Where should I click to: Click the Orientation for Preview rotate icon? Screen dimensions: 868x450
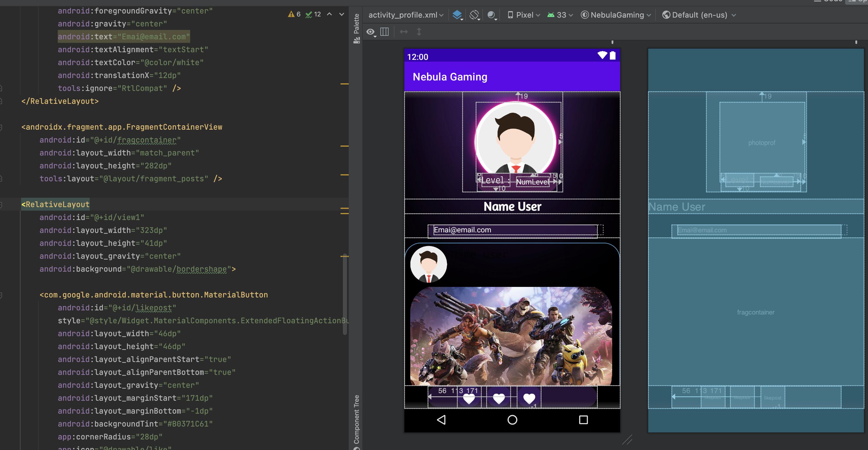click(x=474, y=15)
